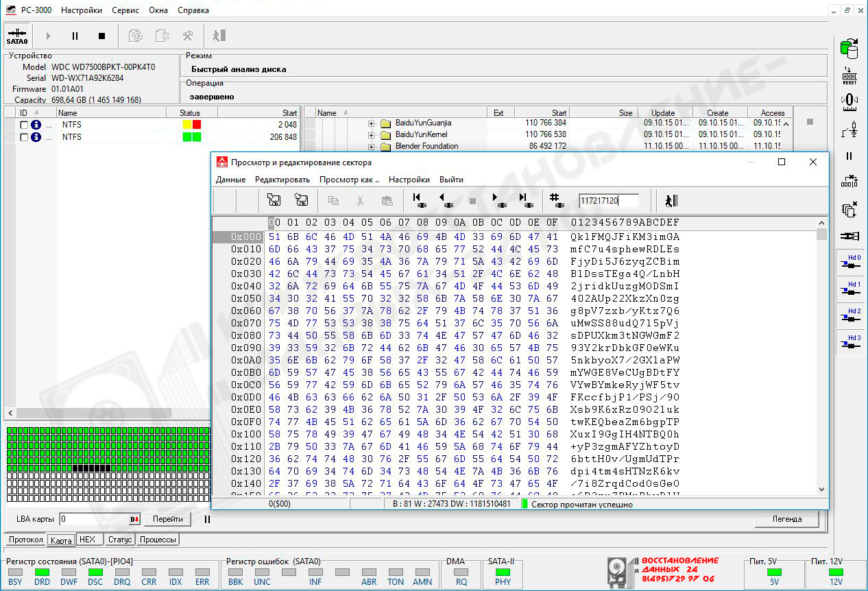Click the yellow-red status of first NTFS

click(192, 125)
